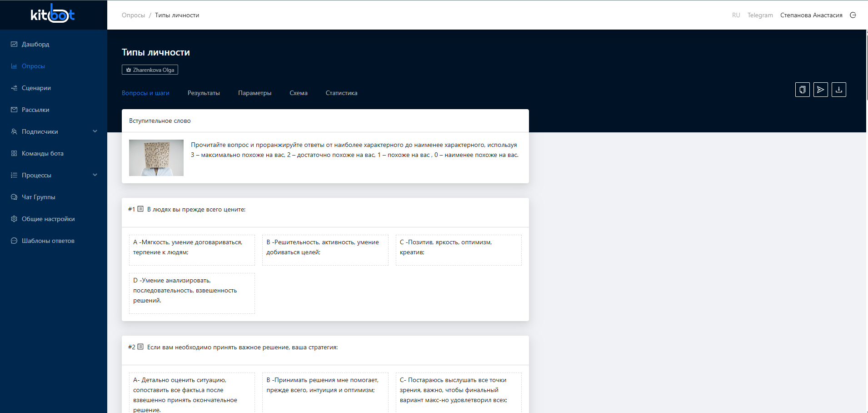Select answer B -Решительность, активность
This screenshot has height=413, width=868.
point(325,250)
